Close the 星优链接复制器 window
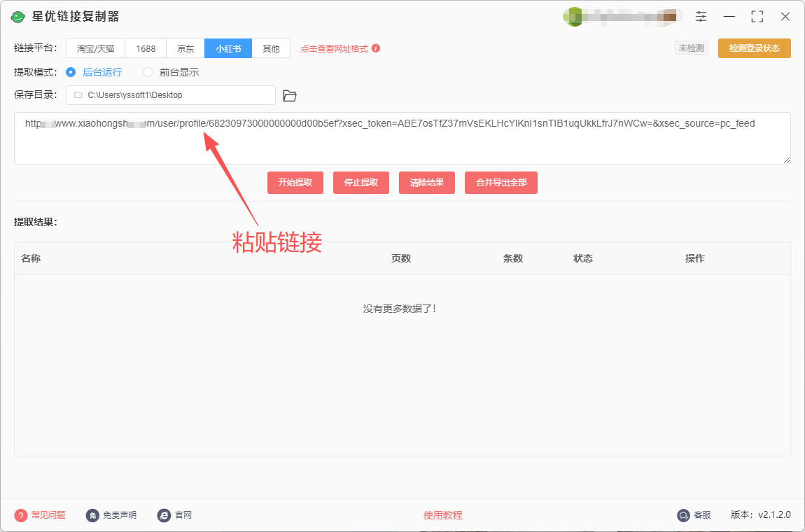This screenshot has height=532, width=805. click(785, 16)
